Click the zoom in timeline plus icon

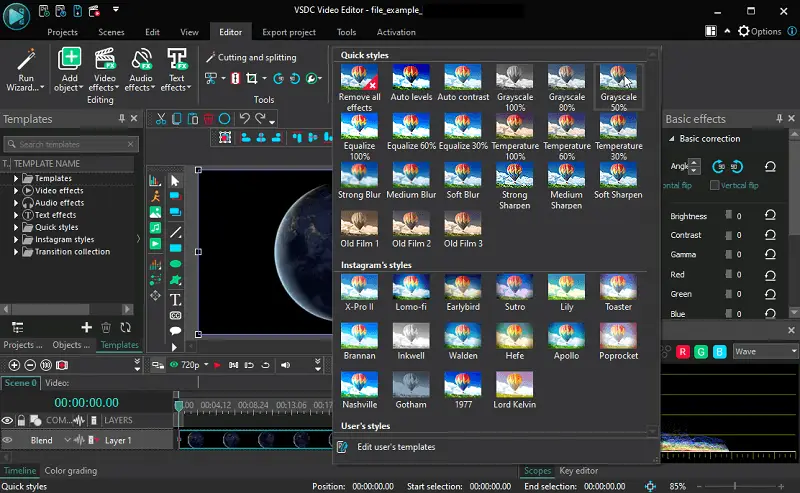click(x=14, y=365)
